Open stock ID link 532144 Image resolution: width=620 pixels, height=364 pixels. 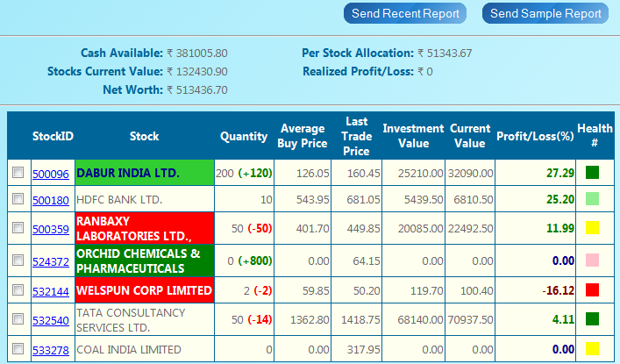[51, 291]
